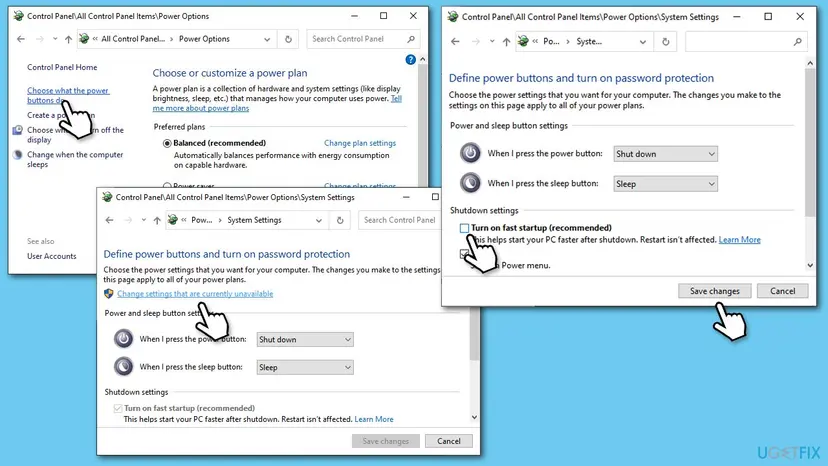This screenshot has width=828, height=466.
Task: Open 'Change when the computer sleeps' link
Action: 75,160
